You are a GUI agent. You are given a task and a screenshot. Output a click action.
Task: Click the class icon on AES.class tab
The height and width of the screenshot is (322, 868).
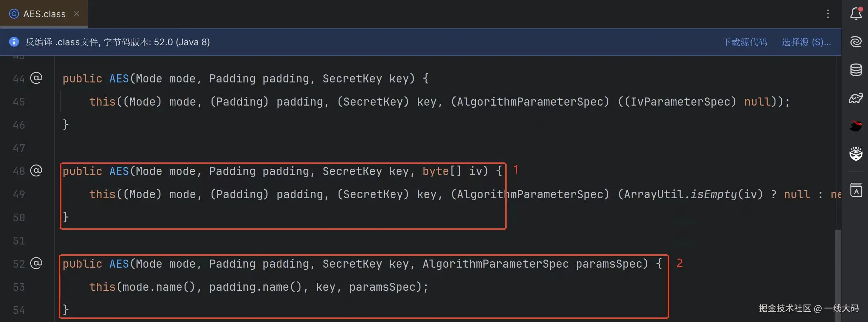(14, 14)
